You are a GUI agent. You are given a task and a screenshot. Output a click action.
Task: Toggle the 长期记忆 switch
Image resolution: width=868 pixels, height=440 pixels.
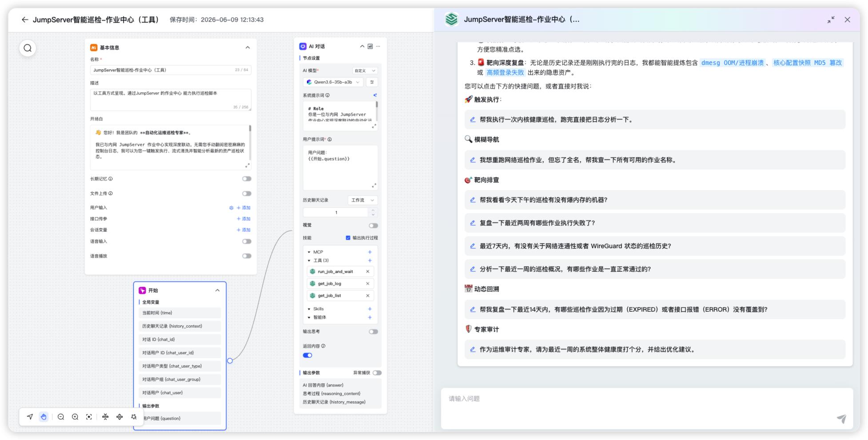point(247,178)
